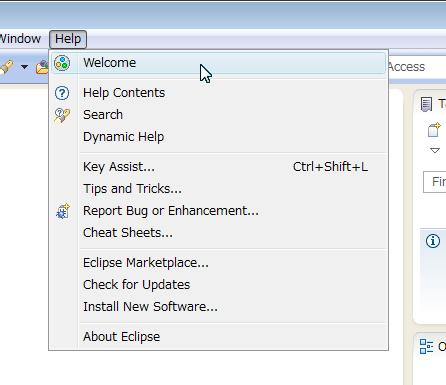Click the Outline view icon

[x=426, y=347]
